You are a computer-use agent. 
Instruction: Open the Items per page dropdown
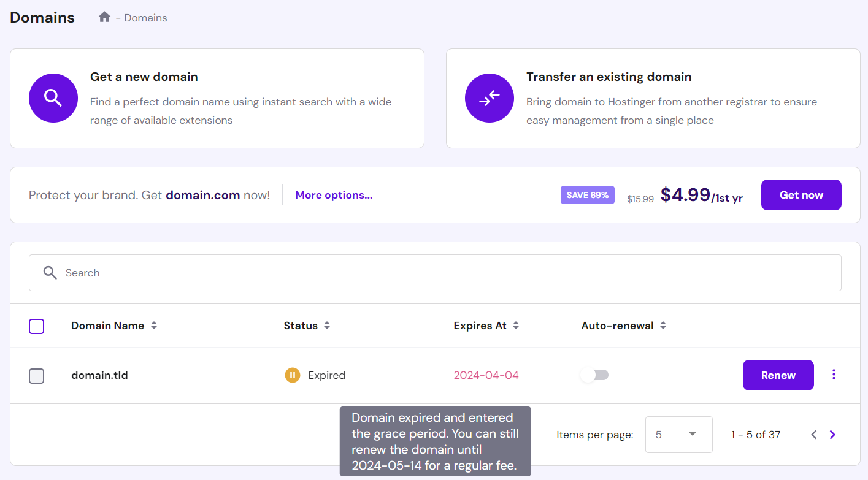pos(678,435)
